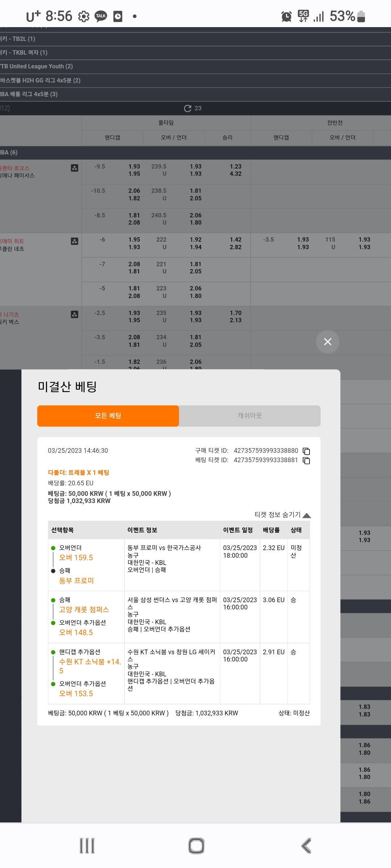Switch to the 캐쉬아웃 tab
Screen dimensions: 391x868
pyautogui.click(x=250, y=416)
